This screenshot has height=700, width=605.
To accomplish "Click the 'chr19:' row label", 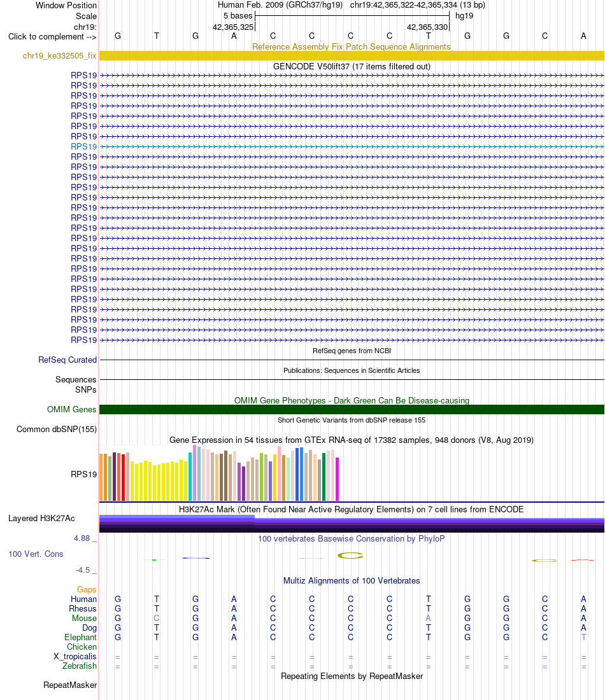I will pos(85,27).
